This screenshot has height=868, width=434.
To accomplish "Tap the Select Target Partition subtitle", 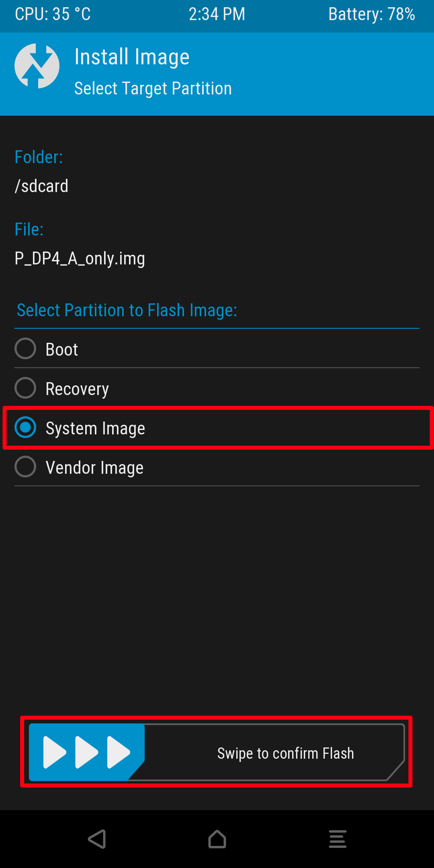I will [x=153, y=88].
